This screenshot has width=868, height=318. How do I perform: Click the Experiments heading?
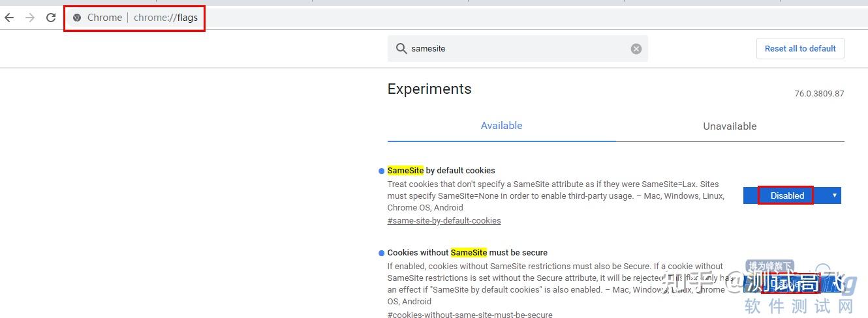[429, 89]
